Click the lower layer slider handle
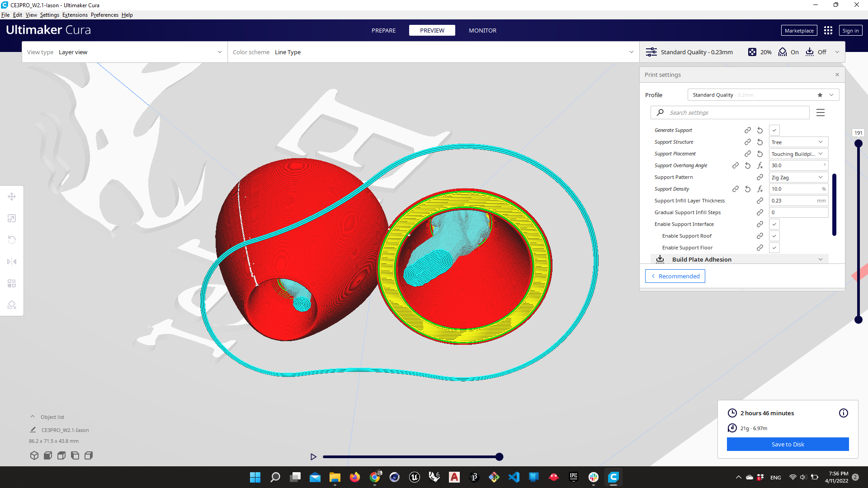 point(858,320)
